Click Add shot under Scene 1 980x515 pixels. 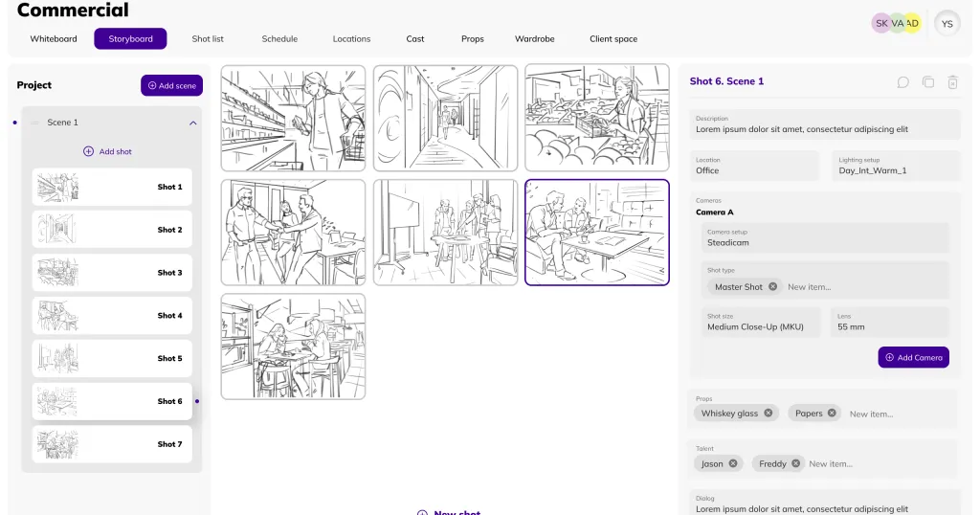[107, 151]
